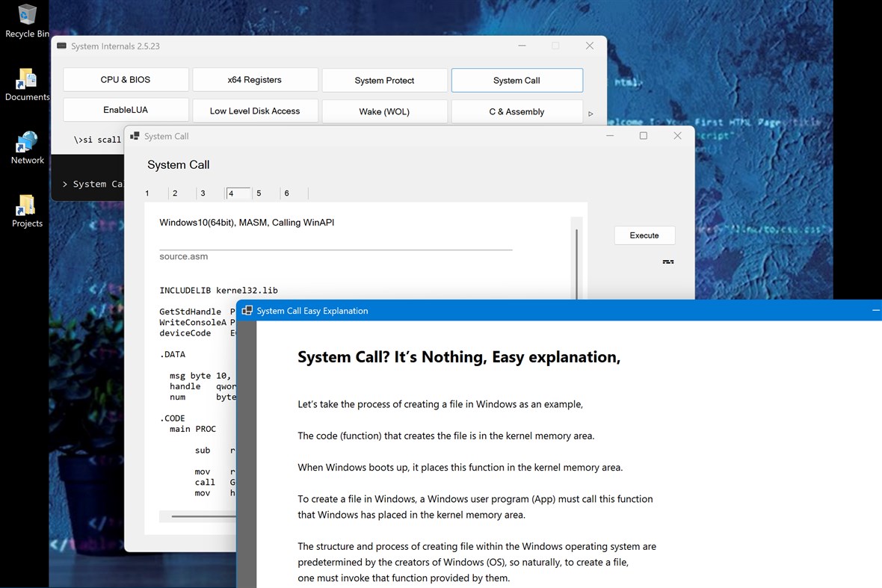Click the Execute button
The height and width of the screenshot is (588, 882).
(644, 235)
